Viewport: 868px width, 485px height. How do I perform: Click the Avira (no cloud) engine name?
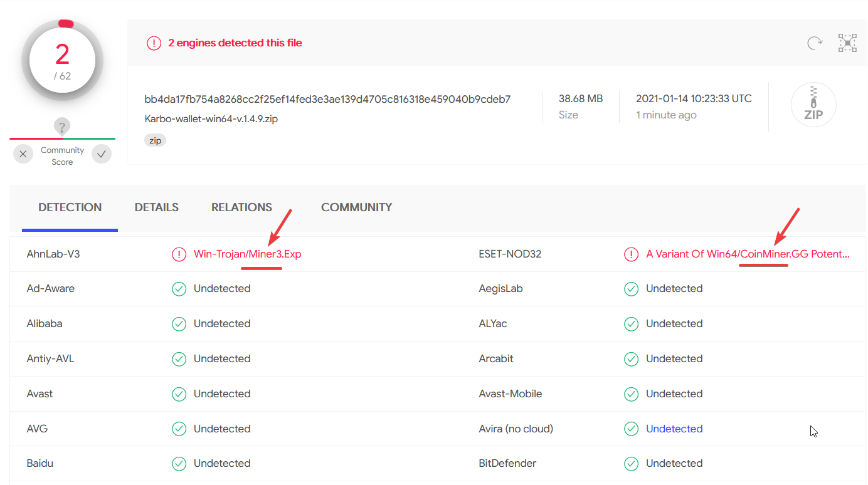pos(516,429)
